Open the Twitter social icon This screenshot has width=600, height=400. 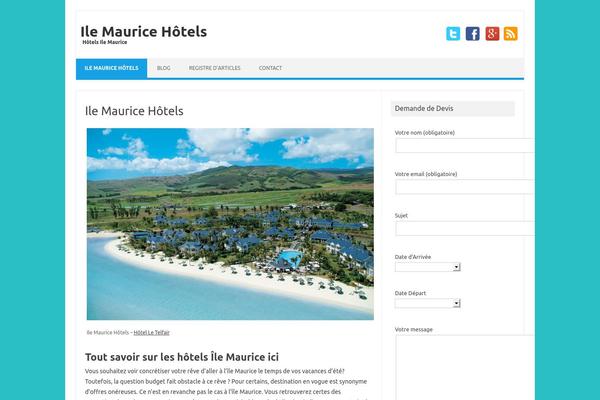pyautogui.click(x=453, y=34)
